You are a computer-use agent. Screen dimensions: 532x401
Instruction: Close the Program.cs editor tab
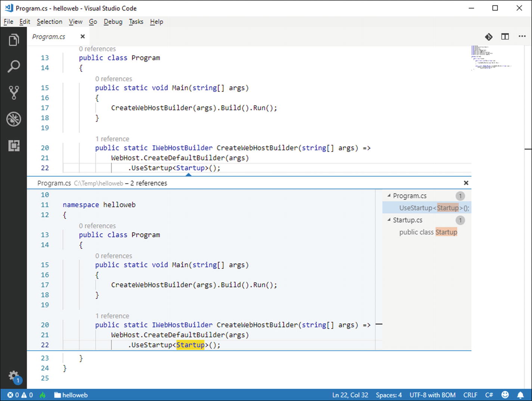pos(83,37)
